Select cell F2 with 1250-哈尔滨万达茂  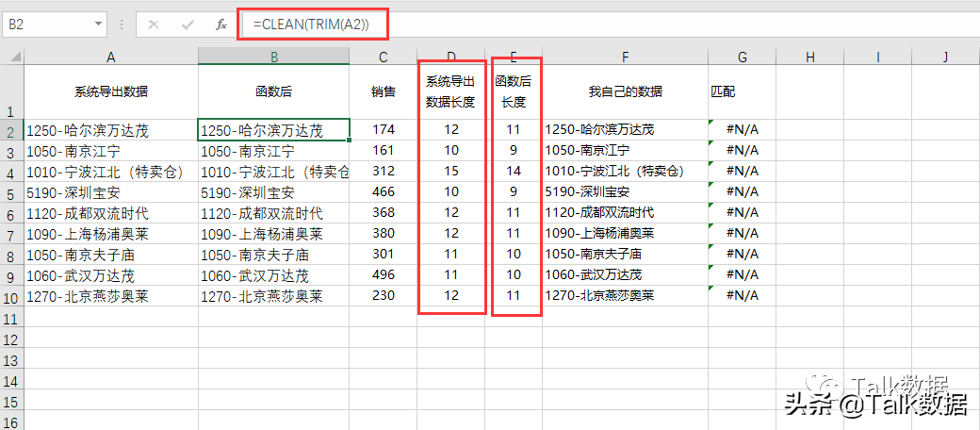point(625,130)
